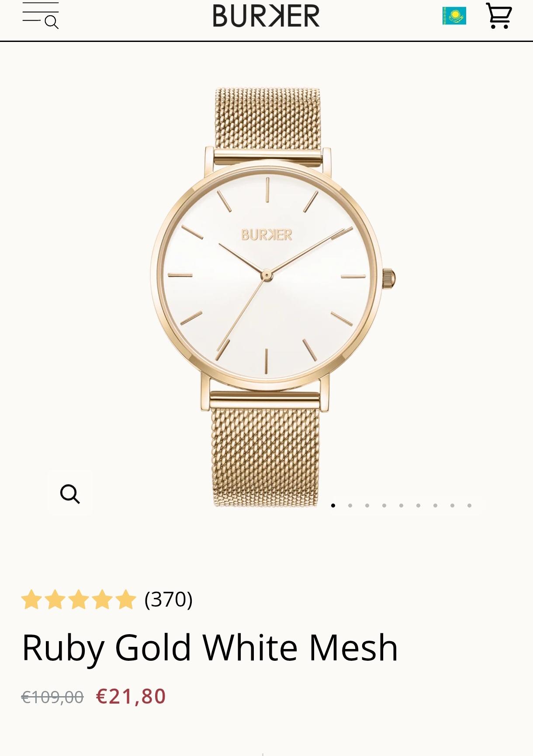Click the (370) review count
The image size is (533, 756).
point(169,599)
